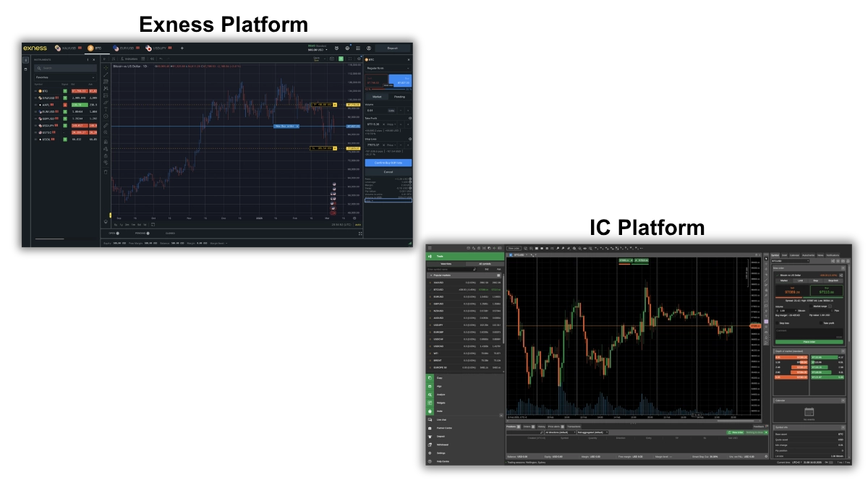Open the hamburger menu in IC Platform

[x=430, y=247]
